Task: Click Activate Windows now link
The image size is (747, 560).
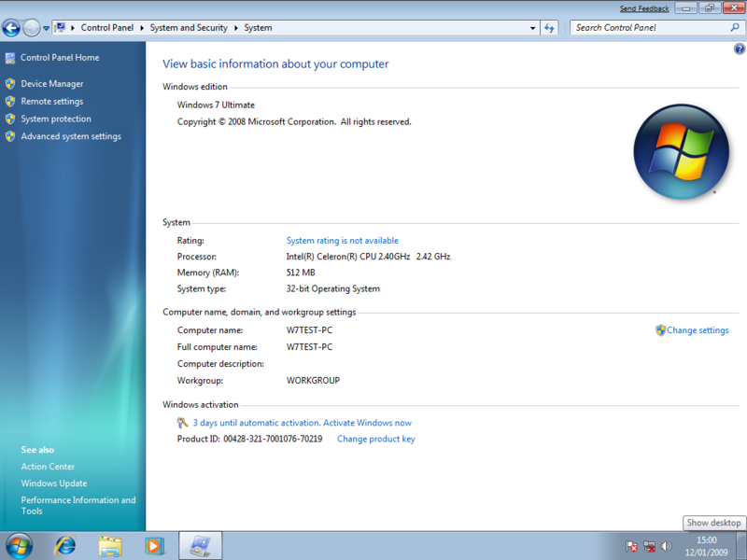Action: pyautogui.click(x=367, y=423)
